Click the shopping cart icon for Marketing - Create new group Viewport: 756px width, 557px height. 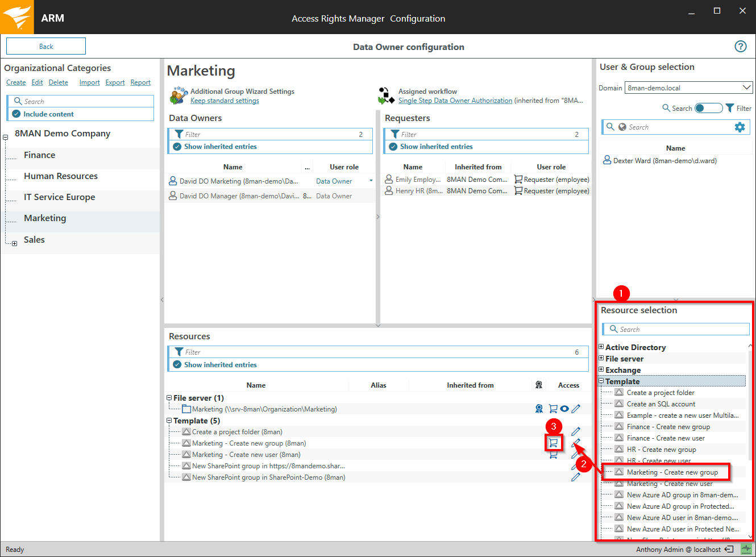pyautogui.click(x=553, y=443)
